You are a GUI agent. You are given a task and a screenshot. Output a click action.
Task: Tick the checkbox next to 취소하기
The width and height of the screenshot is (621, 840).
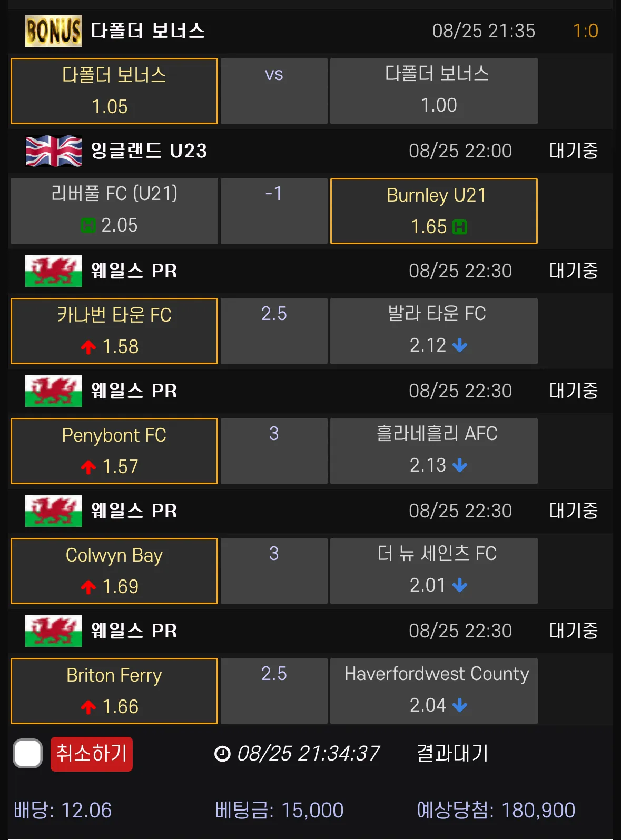coord(28,754)
